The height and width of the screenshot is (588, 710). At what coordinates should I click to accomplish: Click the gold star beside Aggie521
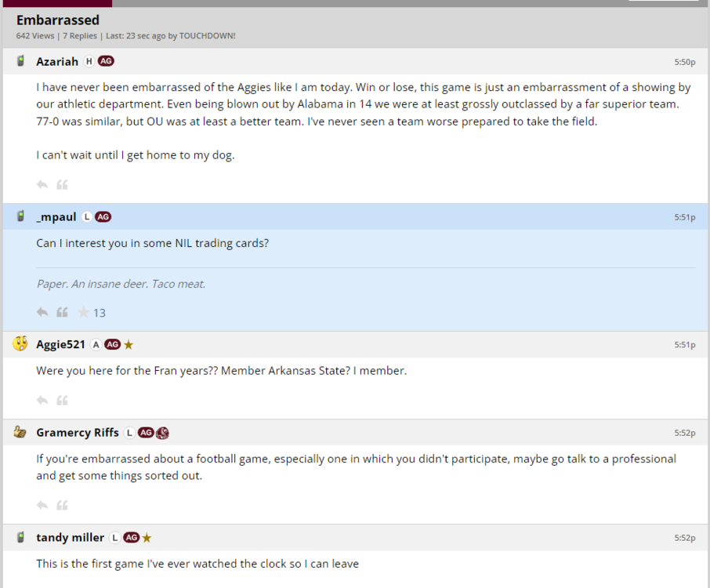[129, 344]
